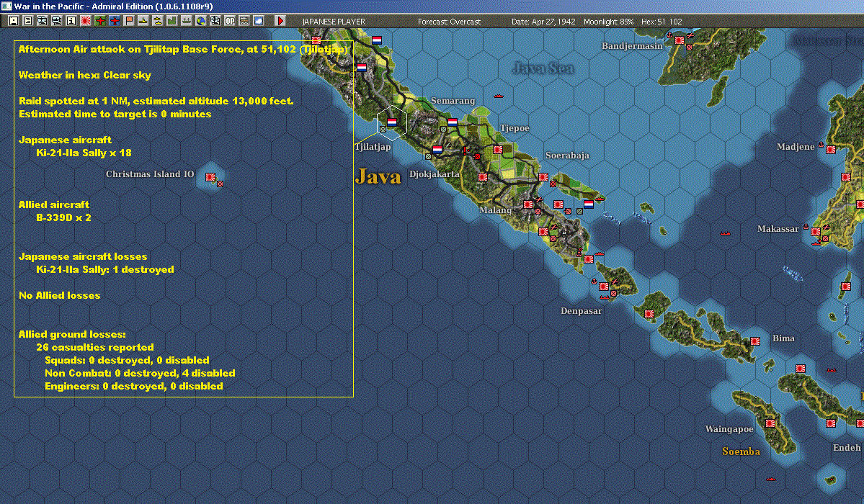The image size is (864, 504).
Task: Click the grey strip toolbar icon
Action: (244, 21)
